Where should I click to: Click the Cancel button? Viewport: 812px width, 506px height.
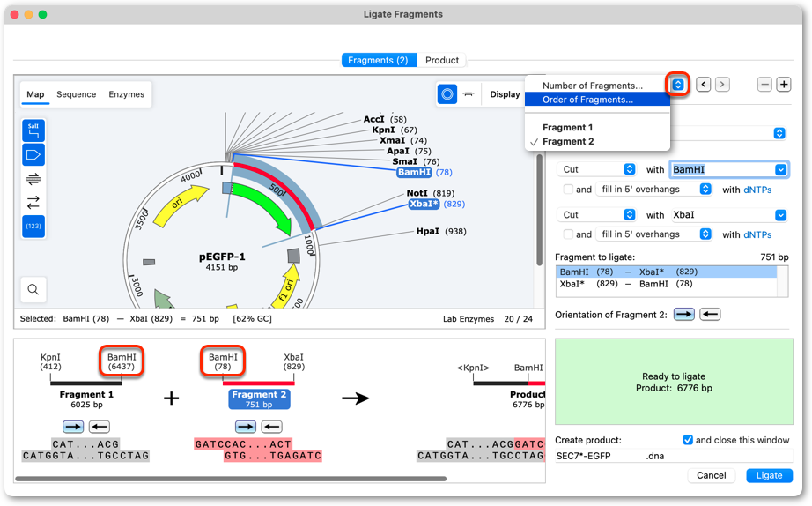click(x=711, y=475)
